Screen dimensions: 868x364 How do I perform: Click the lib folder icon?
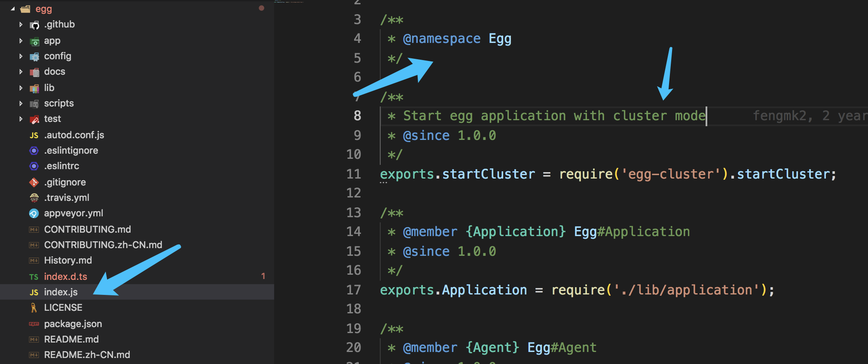pos(34,88)
